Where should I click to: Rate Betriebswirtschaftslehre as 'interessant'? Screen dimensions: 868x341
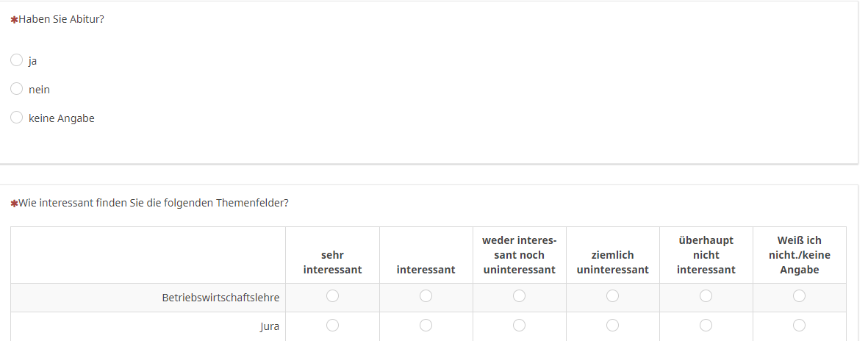tap(426, 296)
